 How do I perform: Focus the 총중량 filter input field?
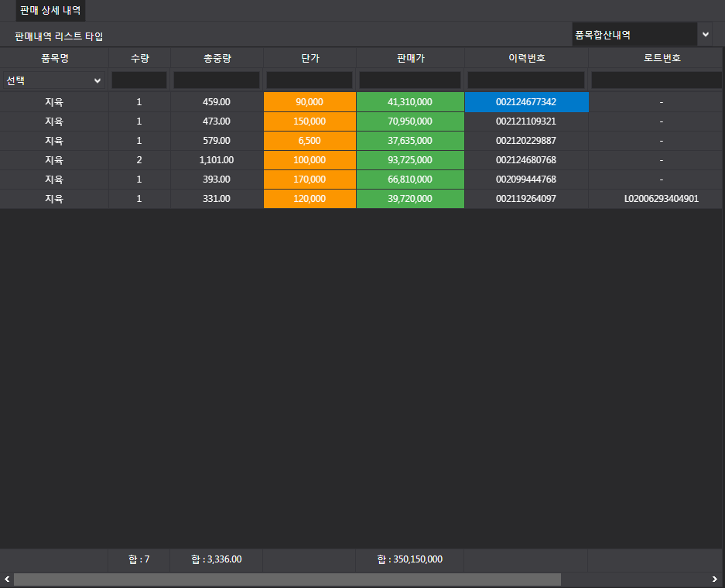(217, 80)
